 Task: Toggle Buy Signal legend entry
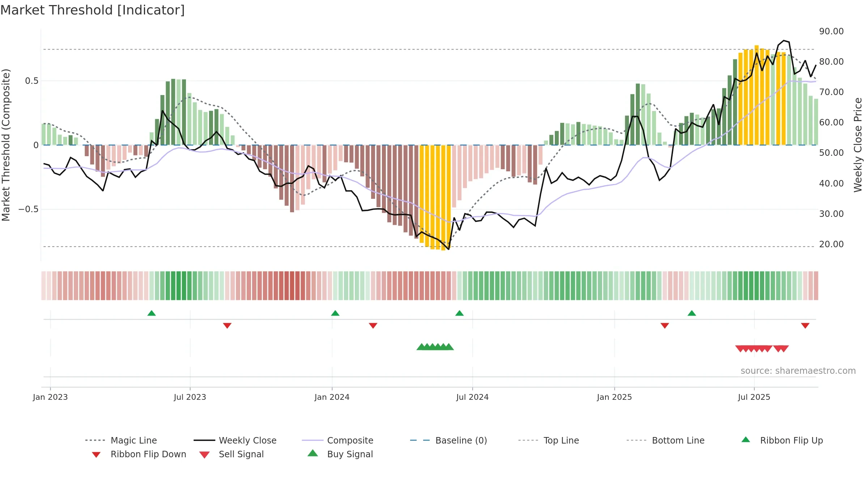(340, 454)
